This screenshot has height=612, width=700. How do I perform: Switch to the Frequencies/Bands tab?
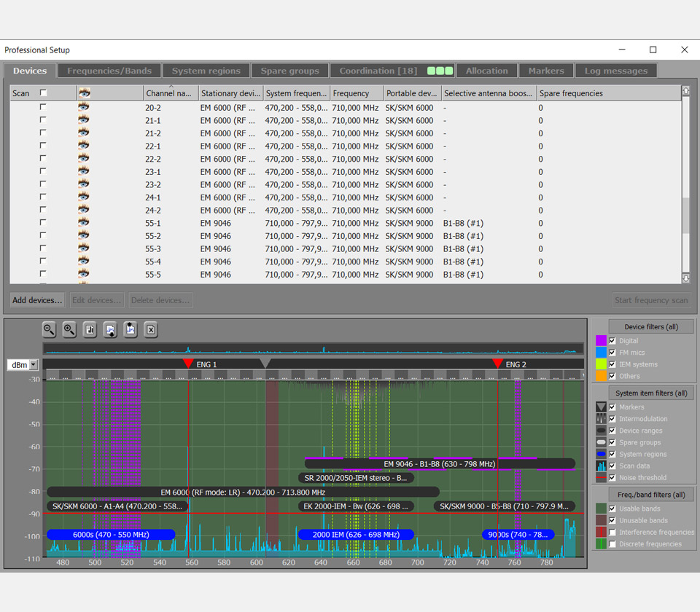coord(109,71)
